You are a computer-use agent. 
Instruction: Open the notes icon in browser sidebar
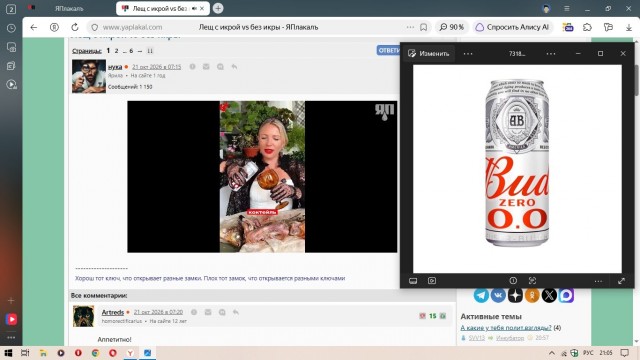(x=11, y=66)
